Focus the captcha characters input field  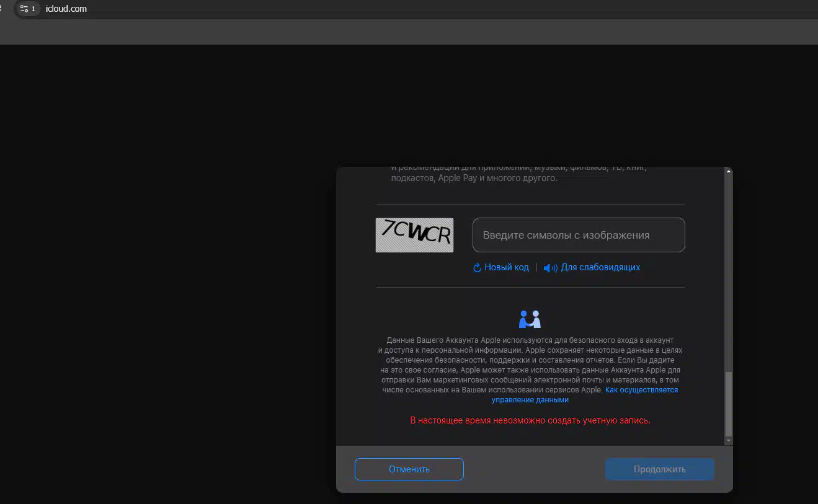click(x=579, y=235)
